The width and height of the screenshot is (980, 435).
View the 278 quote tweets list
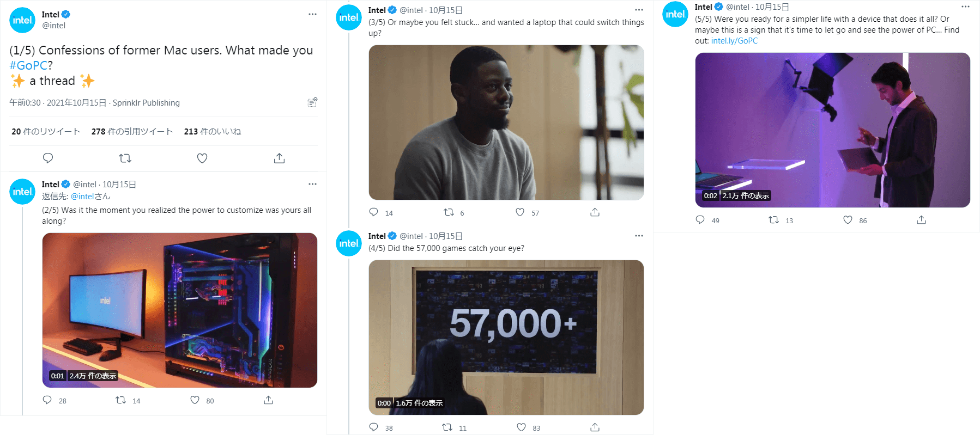[x=132, y=131]
